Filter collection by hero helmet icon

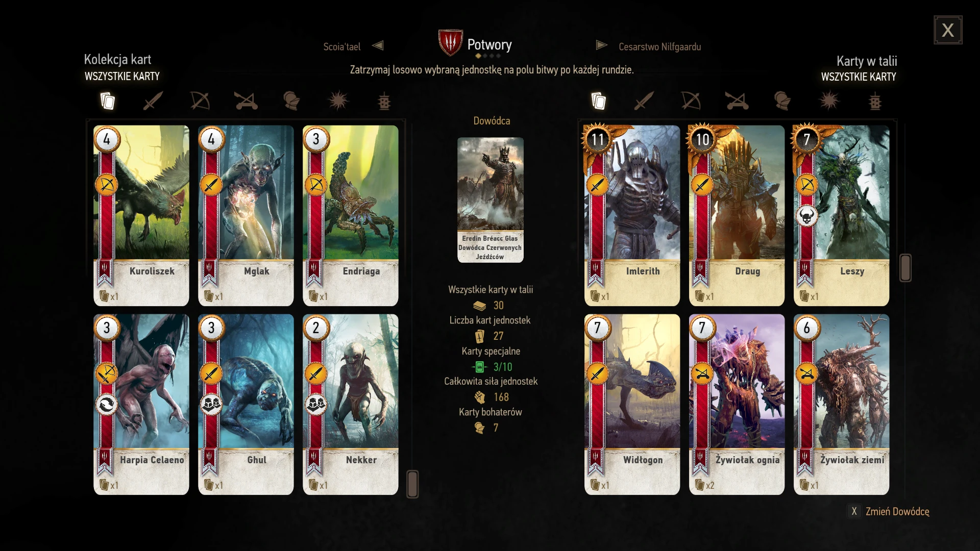[291, 101]
